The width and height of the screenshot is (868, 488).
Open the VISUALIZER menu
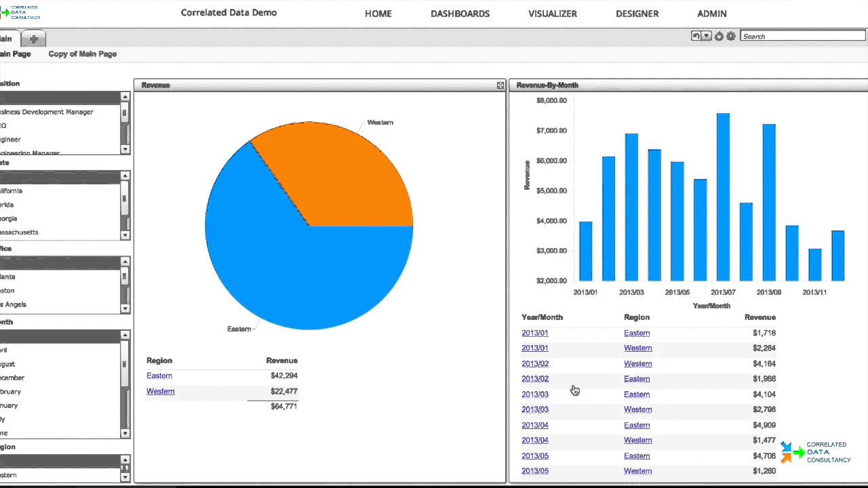click(x=553, y=14)
